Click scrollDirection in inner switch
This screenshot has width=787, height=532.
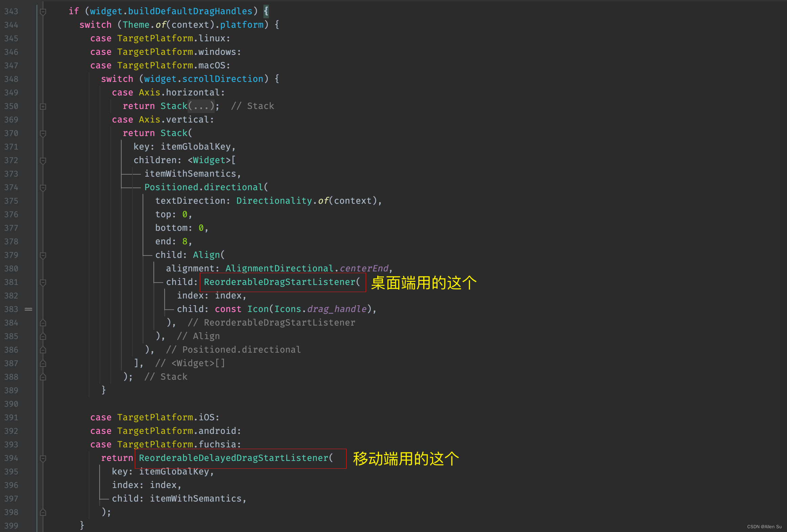223,79
